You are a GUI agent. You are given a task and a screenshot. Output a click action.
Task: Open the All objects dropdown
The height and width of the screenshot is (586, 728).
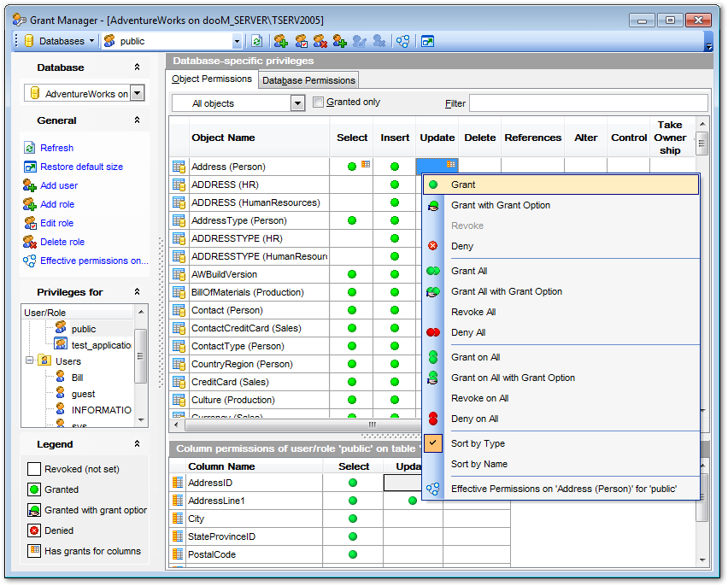click(297, 103)
